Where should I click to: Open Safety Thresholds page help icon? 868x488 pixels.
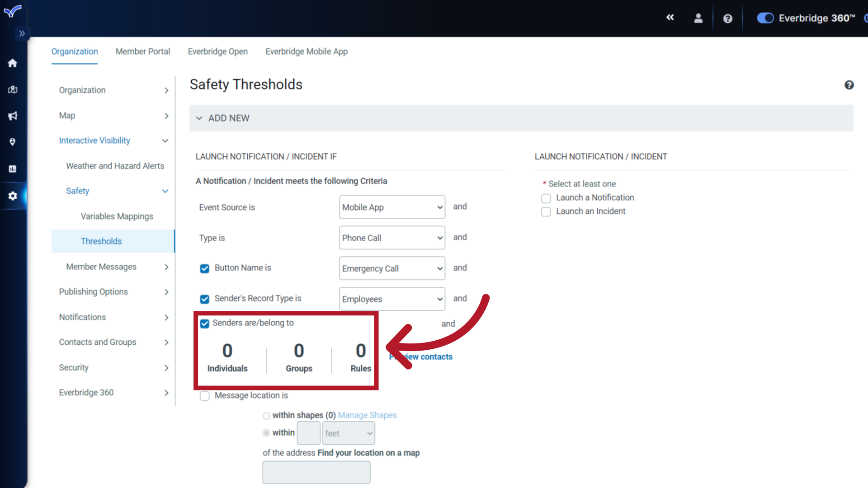click(x=849, y=85)
